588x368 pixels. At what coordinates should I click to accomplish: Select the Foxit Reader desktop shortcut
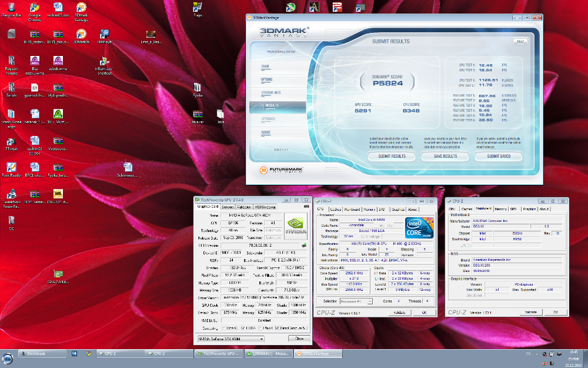coord(11,170)
